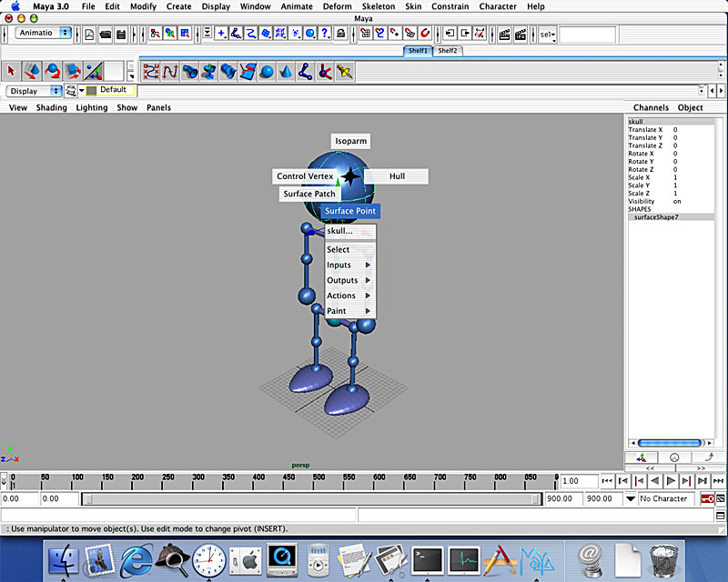Activate the Rotate tool with sphere icon

point(52,72)
